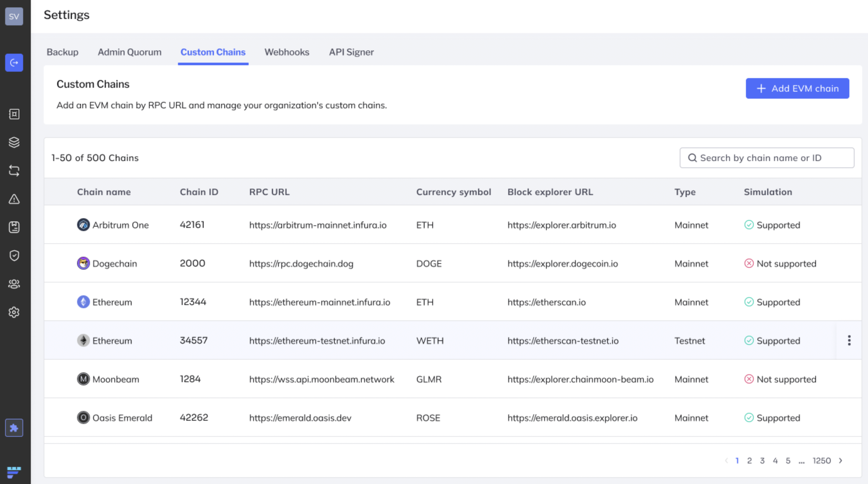Click the next page chevron
This screenshot has height=484, width=868.
[x=840, y=461]
